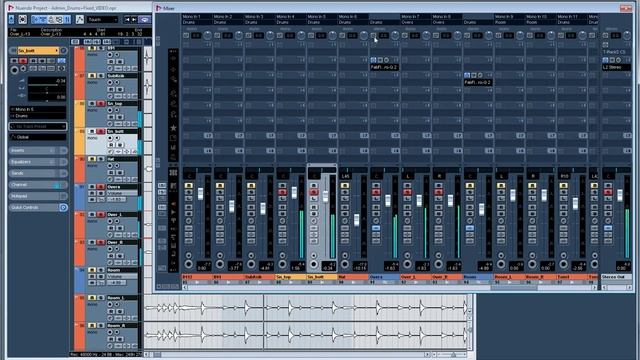This screenshot has width=640, height=360.
Task: Select the Stereo Out channel name label
Action: (x=616, y=277)
